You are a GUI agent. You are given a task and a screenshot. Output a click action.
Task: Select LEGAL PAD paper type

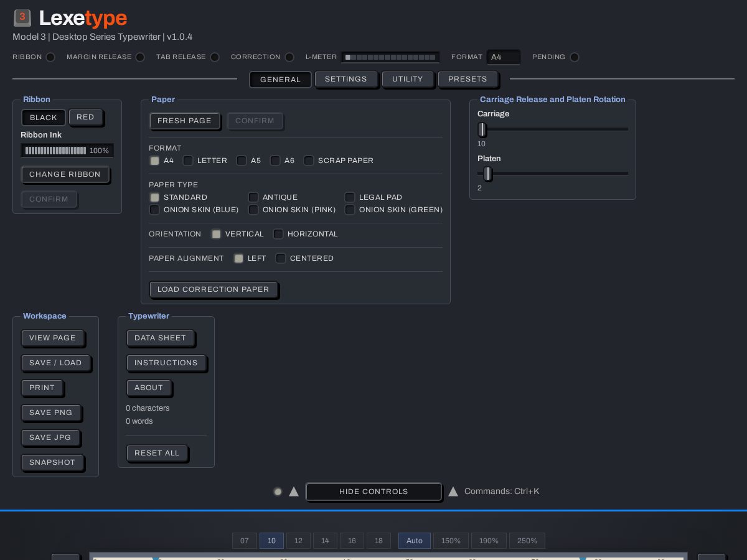[350, 197]
